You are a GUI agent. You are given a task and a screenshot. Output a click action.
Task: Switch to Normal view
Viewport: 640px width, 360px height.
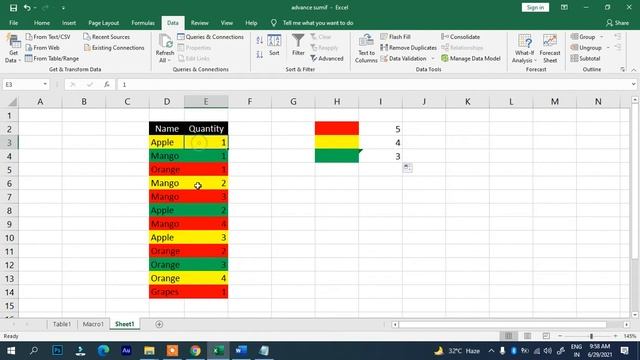click(509, 336)
